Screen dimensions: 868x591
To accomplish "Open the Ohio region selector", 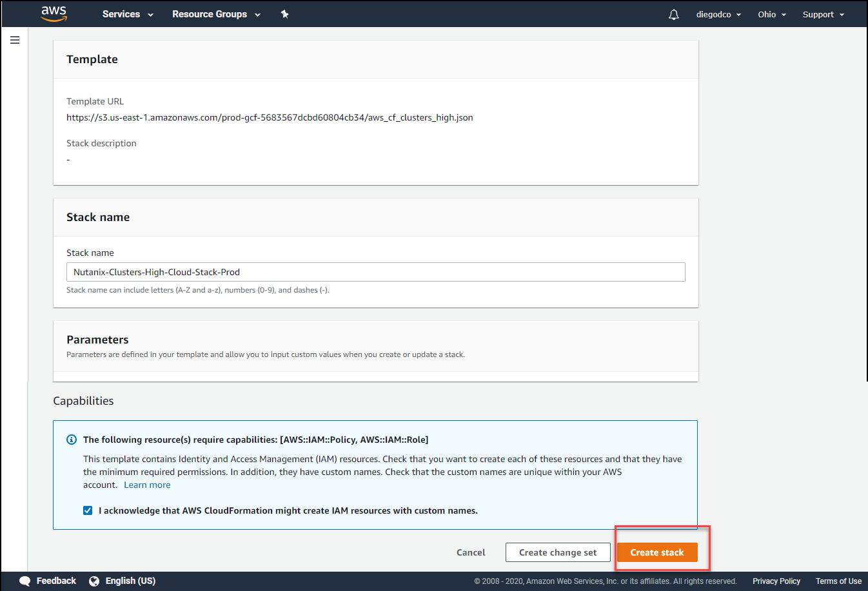I will [772, 14].
